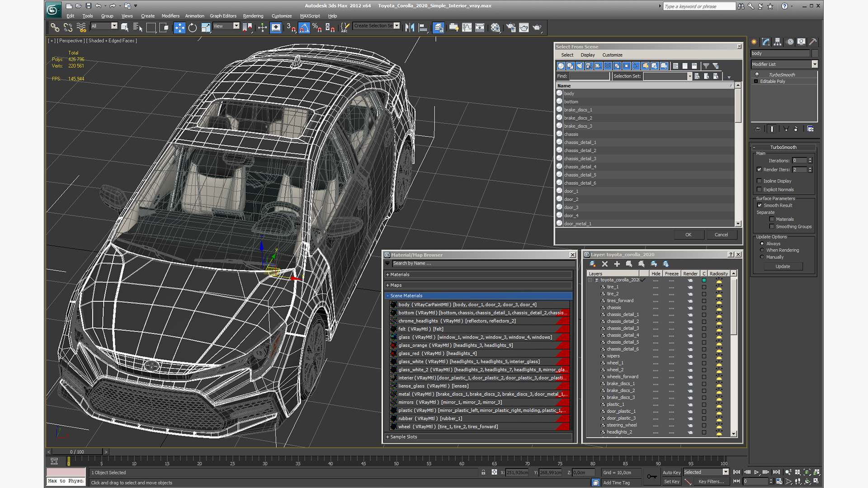Viewport: 868px width, 488px height.
Task: Click the Align tool icon
Action: [x=423, y=28]
